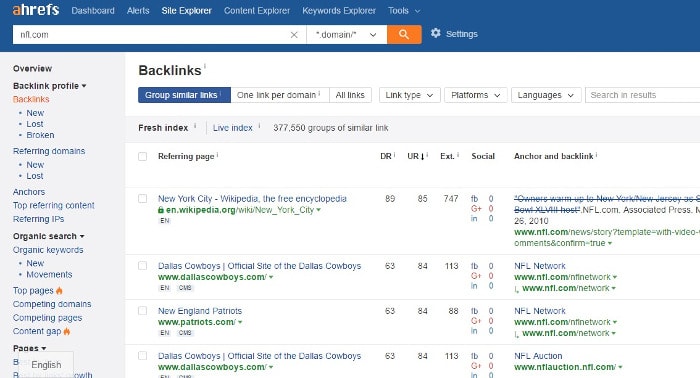The image size is (700, 378).
Task: Open Tools menu dropdown
Action: tap(404, 11)
